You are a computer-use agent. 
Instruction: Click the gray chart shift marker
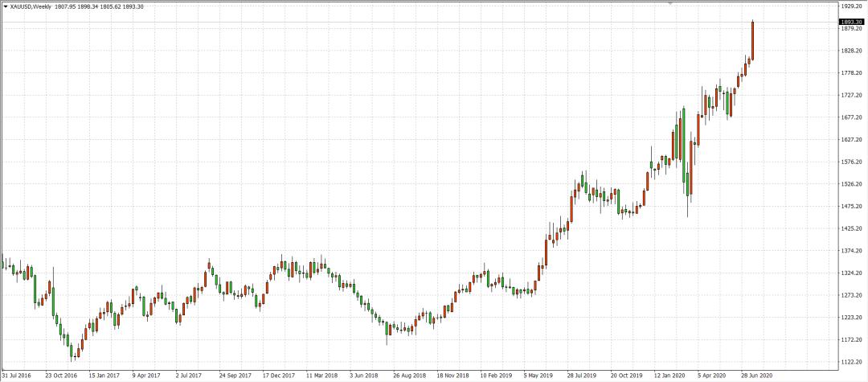pos(670,2)
